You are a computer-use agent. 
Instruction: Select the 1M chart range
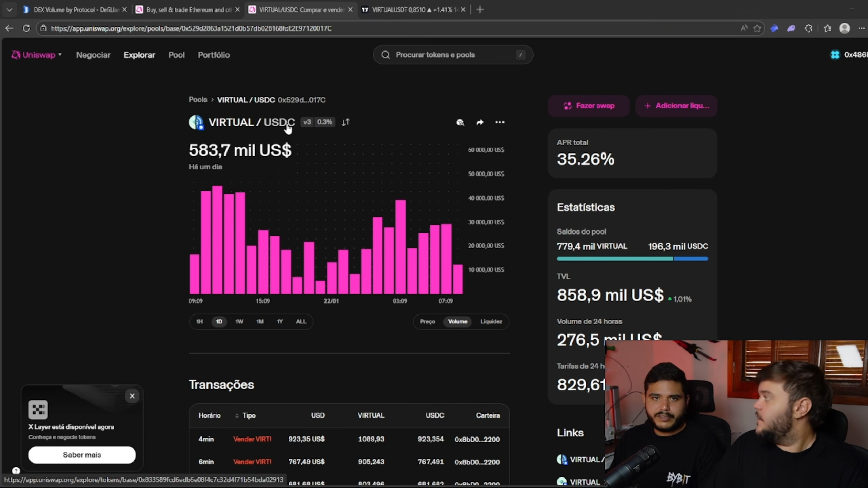point(260,322)
